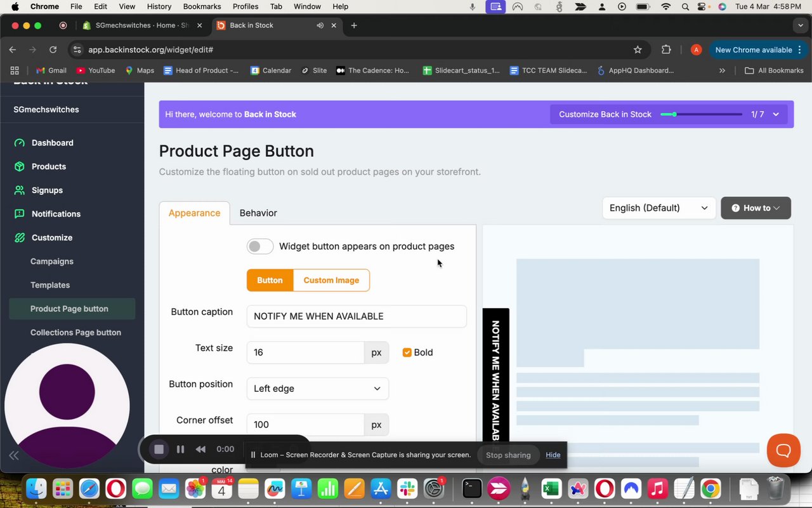Bookmark this page with star icon
Screen dimensions: 812x508
[x=638, y=50]
